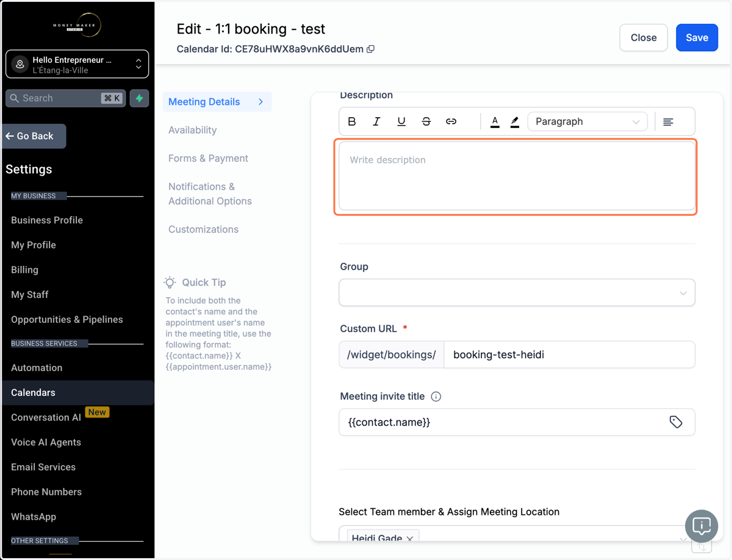732x560 pixels.
Task: Select Calendars in the sidebar
Action: (77, 393)
